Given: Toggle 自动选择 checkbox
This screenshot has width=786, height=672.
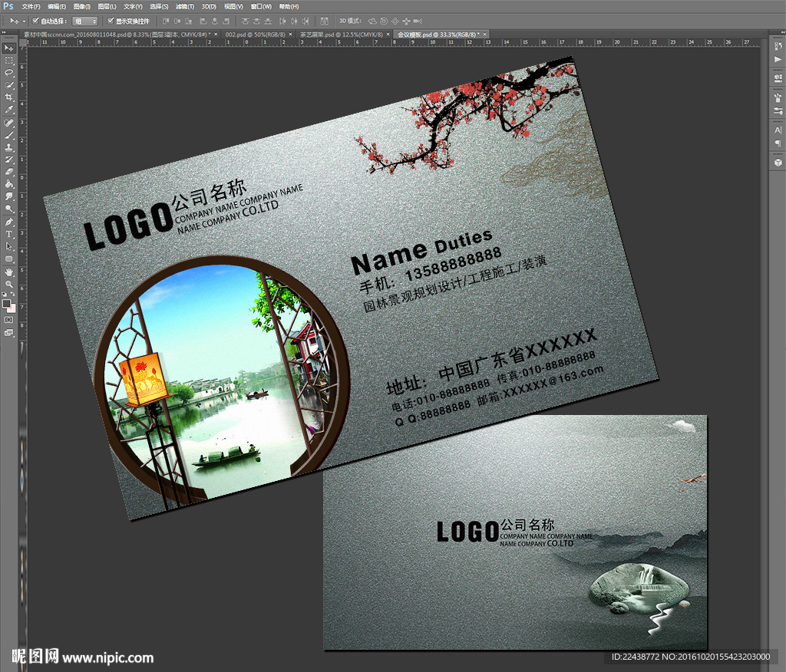Looking at the screenshot, I should (x=35, y=21).
